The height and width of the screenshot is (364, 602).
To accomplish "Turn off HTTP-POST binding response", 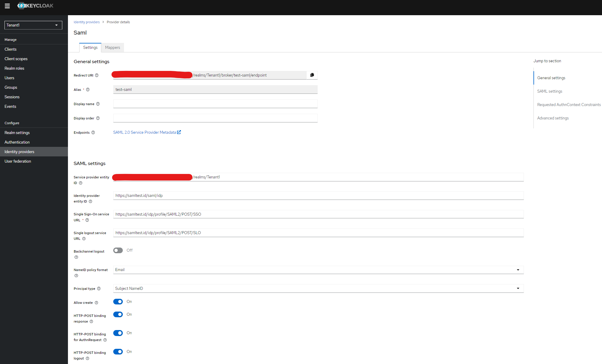I will [118, 314].
